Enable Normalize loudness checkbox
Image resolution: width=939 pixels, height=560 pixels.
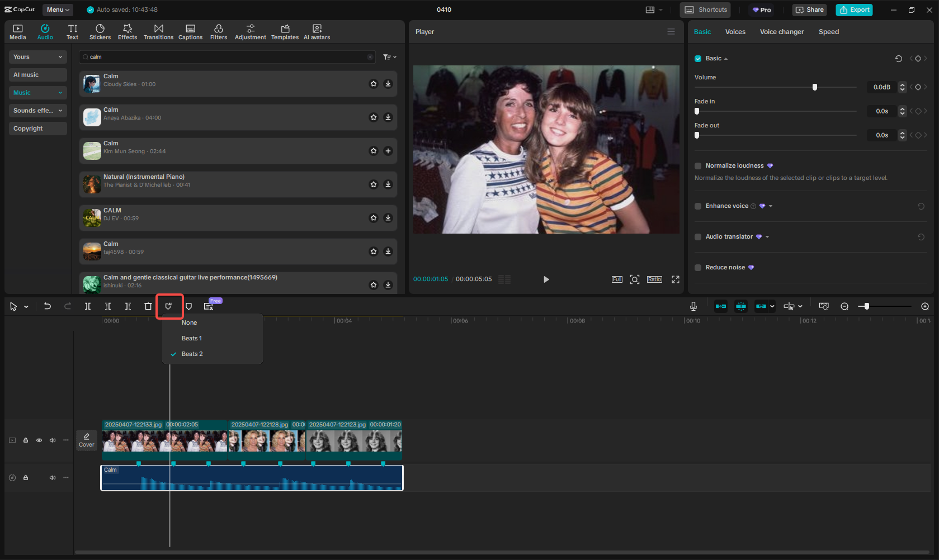point(698,166)
